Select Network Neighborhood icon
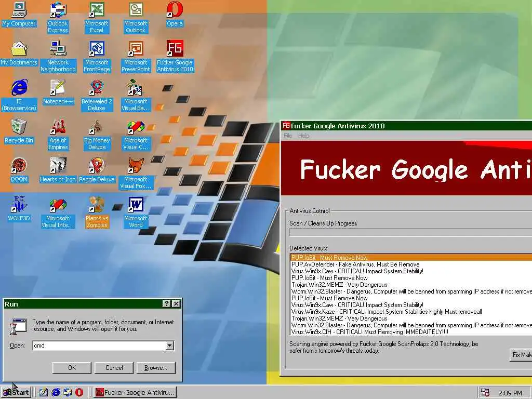The width and height of the screenshot is (532, 399). tap(58, 57)
